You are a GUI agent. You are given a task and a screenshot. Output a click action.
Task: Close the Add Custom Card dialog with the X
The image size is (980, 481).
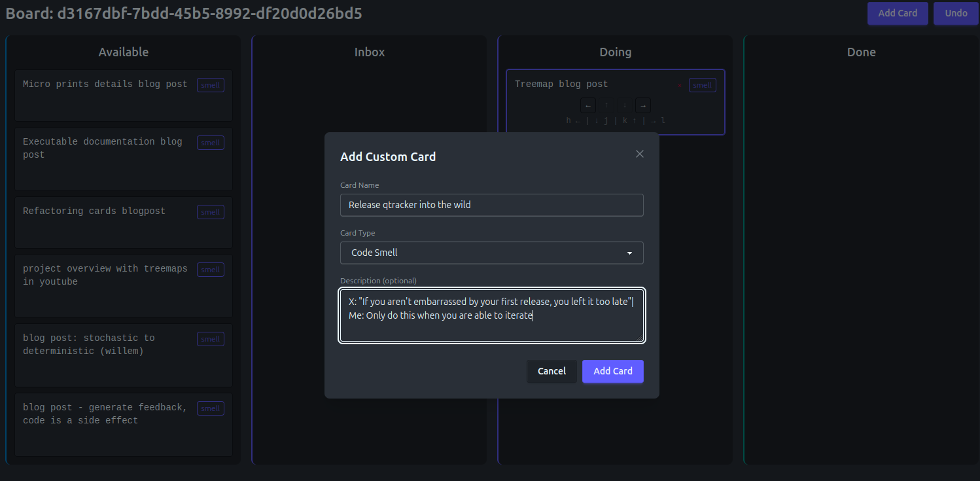[x=639, y=154]
